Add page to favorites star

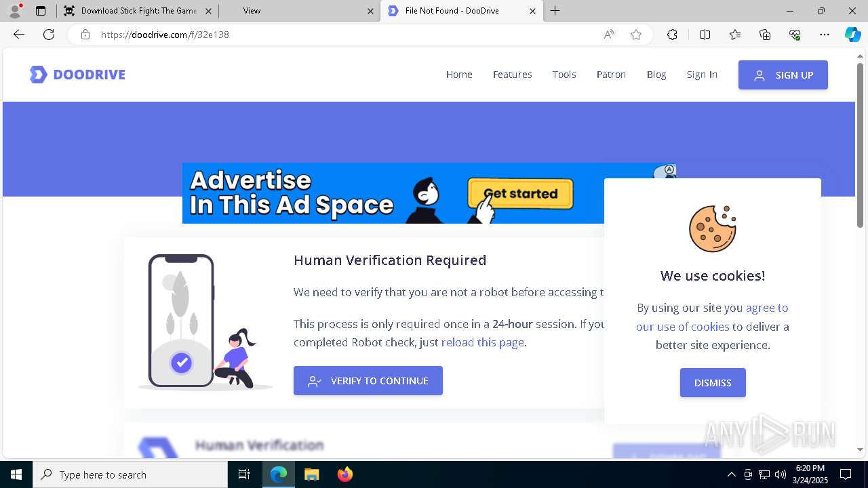(x=636, y=35)
